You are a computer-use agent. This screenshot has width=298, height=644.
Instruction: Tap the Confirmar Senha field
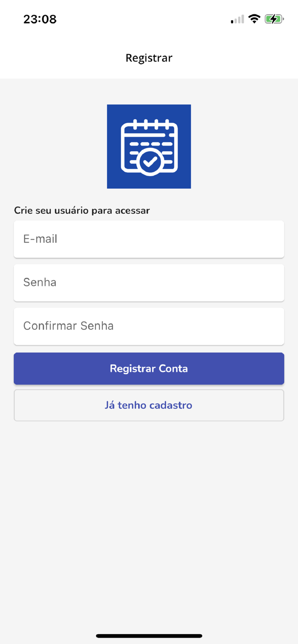(149, 326)
